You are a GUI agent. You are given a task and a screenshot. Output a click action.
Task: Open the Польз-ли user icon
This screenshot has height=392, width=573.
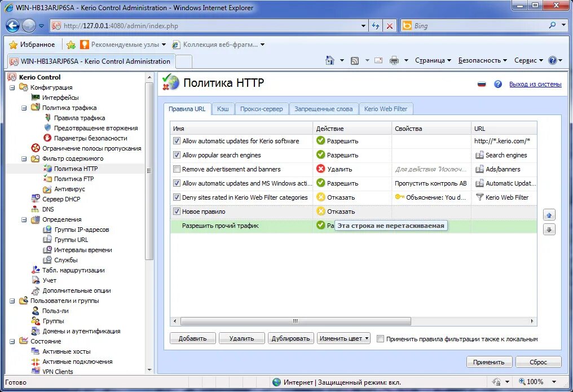point(36,311)
